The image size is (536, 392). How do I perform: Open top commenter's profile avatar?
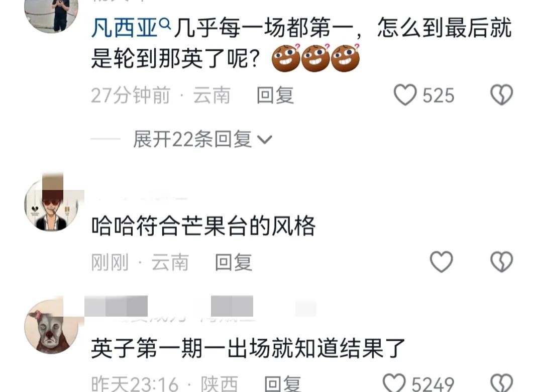51,14
